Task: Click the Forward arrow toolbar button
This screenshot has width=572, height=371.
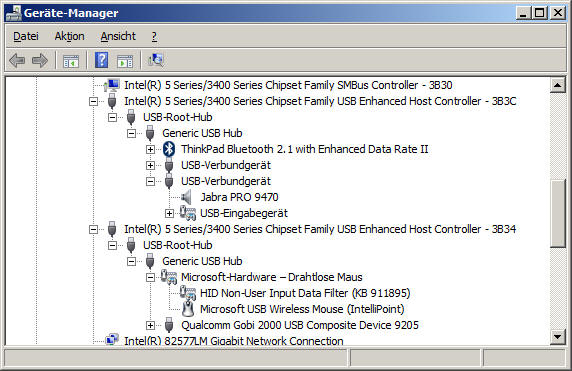Action: pos(40,60)
